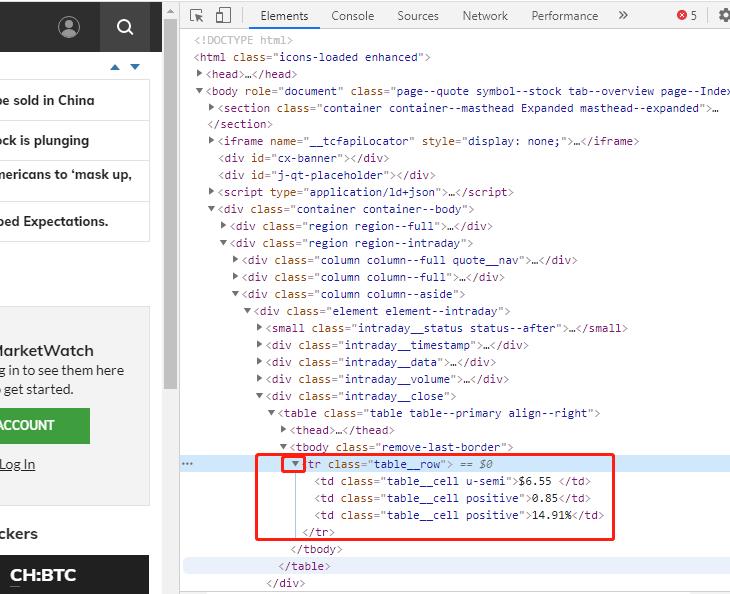The height and width of the screenshot is (594, 730).
Task: Show more DevTools tabs with chevron
Action: tap(623, 16)
